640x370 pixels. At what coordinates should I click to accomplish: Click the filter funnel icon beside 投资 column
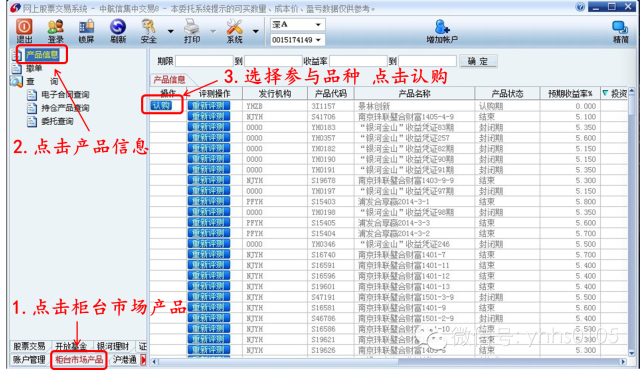coord(605,93)
